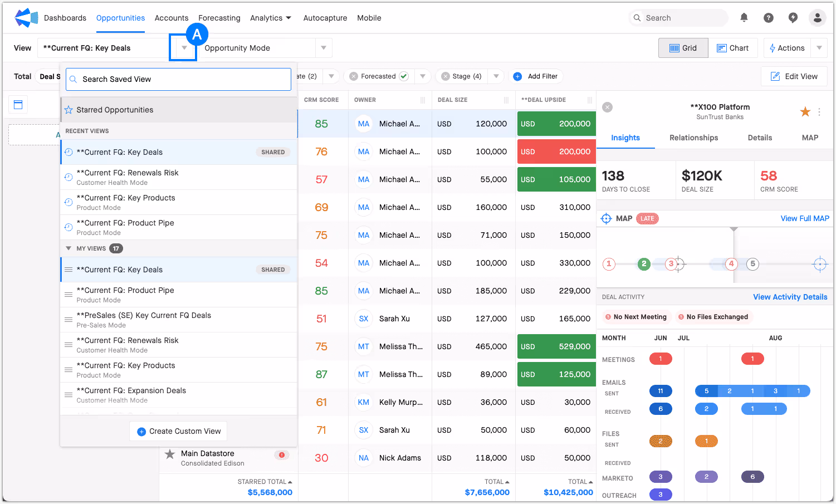Click Create Custom View button
836x504 pixels.
pyautogui.click(x=179, y=431)
